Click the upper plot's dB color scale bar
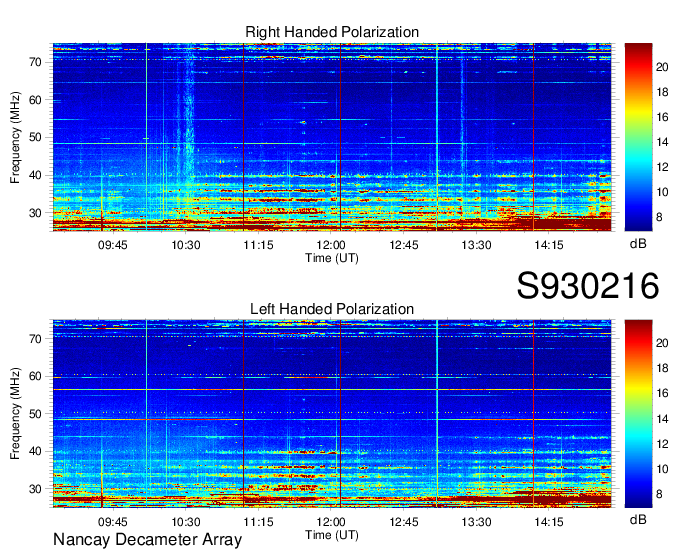680x552 pixels. point(638,137)
